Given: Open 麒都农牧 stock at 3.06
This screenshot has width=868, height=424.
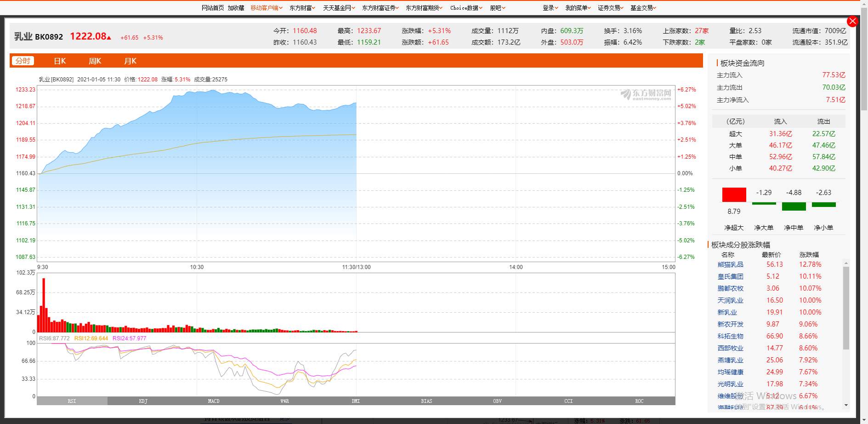Looking at the screenshot, I should click(x=730, y=288).
